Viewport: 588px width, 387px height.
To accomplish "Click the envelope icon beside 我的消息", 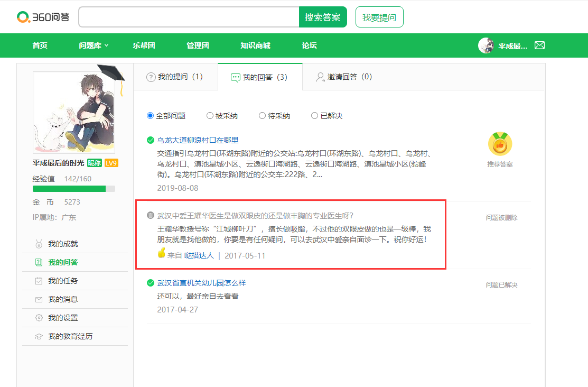I will point(39,300).
